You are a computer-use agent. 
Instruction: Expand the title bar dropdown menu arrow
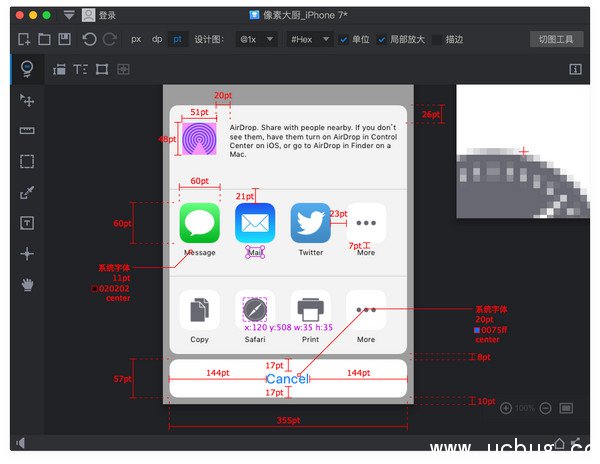(x=68, y=15)
